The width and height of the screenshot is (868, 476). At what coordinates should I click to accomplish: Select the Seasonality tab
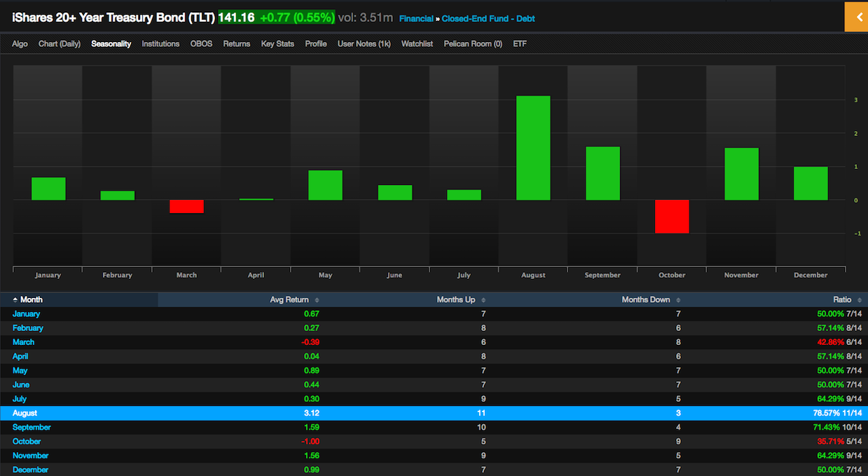(111, 43)
